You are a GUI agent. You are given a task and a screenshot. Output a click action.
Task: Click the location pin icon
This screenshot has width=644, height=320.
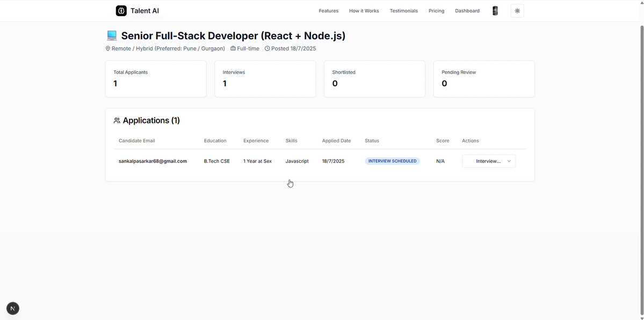click(108, 48)
